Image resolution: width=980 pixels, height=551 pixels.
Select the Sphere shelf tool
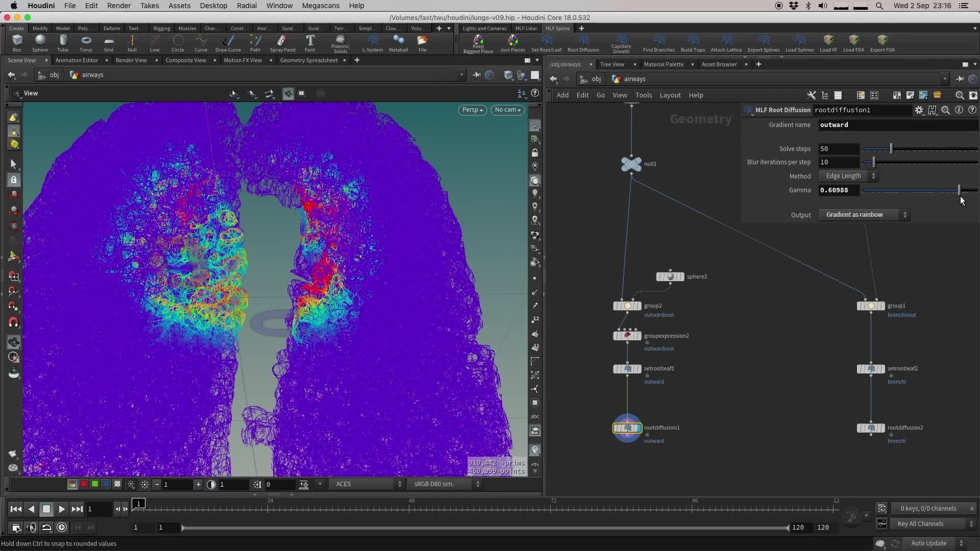[40, 43]
